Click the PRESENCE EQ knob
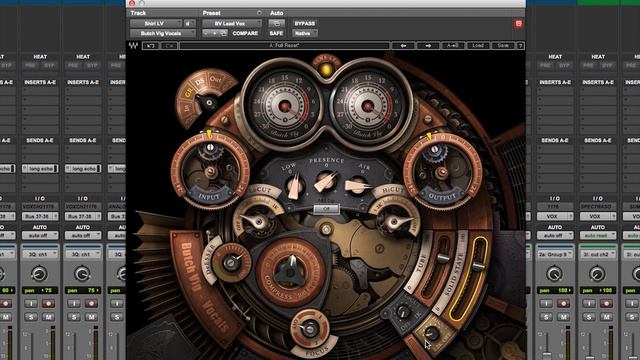The width and height of the screenshot is (640, 360). click(325, 182)
